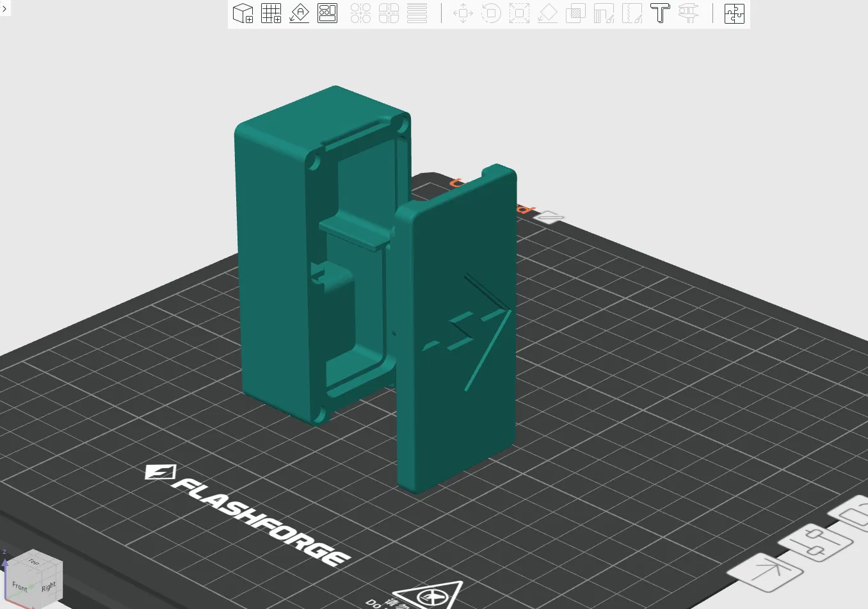Click the Front face of view cube
The height and width of the screenshot is (609, 868).
pos(20,586)
